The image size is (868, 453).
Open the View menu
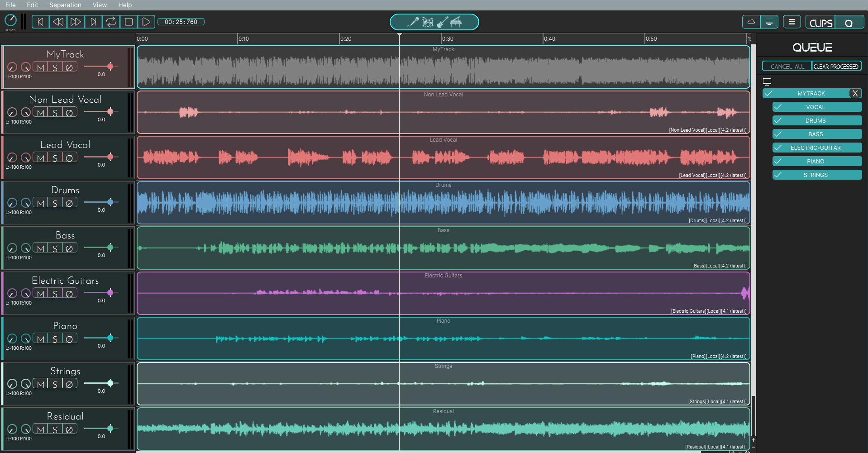pyautogui.click(x=99, y=5)
